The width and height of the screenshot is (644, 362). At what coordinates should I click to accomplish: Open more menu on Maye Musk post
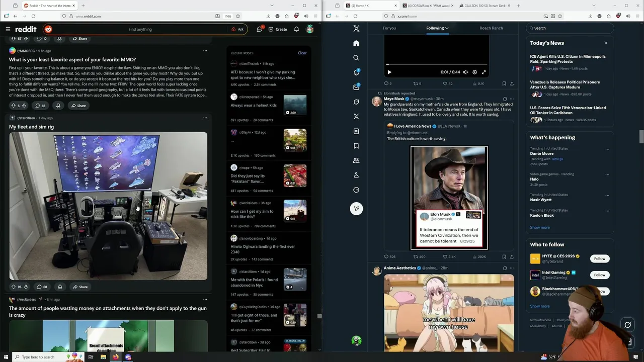coord(512,99)
